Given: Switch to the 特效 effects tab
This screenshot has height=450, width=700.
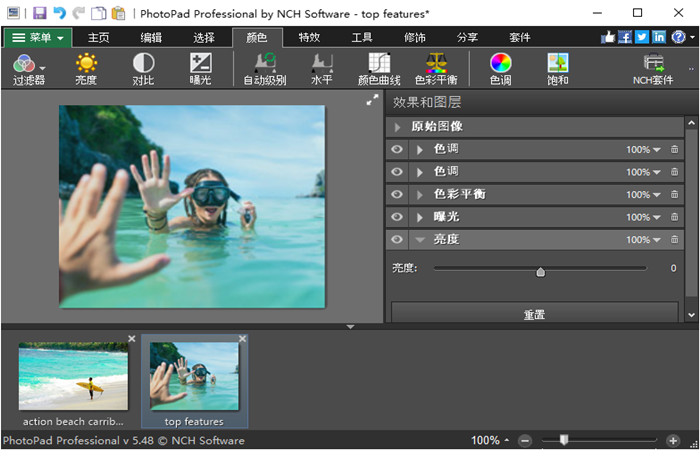Looking at the screenshot, I should coord(310,37).
